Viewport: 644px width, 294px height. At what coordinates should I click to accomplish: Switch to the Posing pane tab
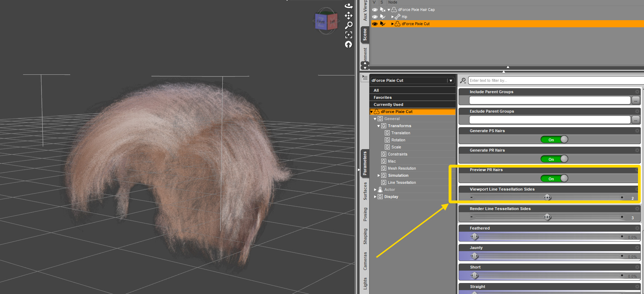tap(365, 214)
